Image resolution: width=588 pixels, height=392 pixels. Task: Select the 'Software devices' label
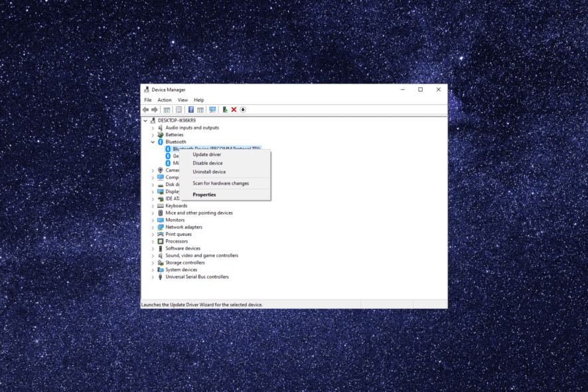point(183,248)
